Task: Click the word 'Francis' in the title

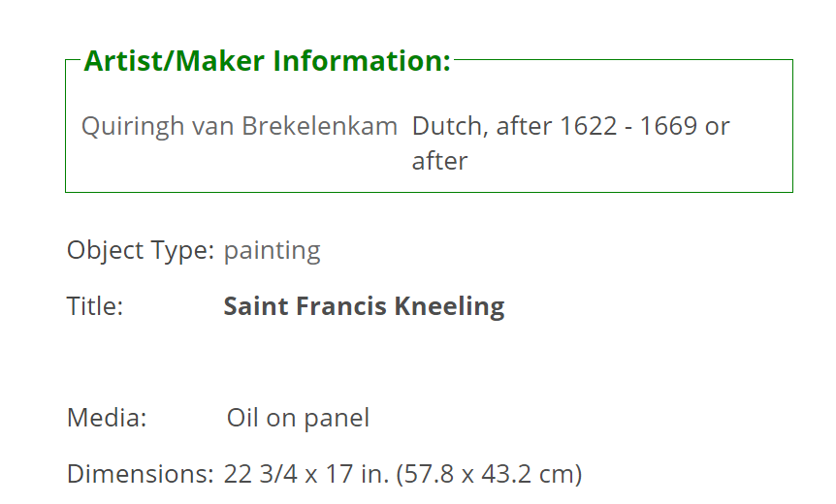Action: click(x=341, y=306)
